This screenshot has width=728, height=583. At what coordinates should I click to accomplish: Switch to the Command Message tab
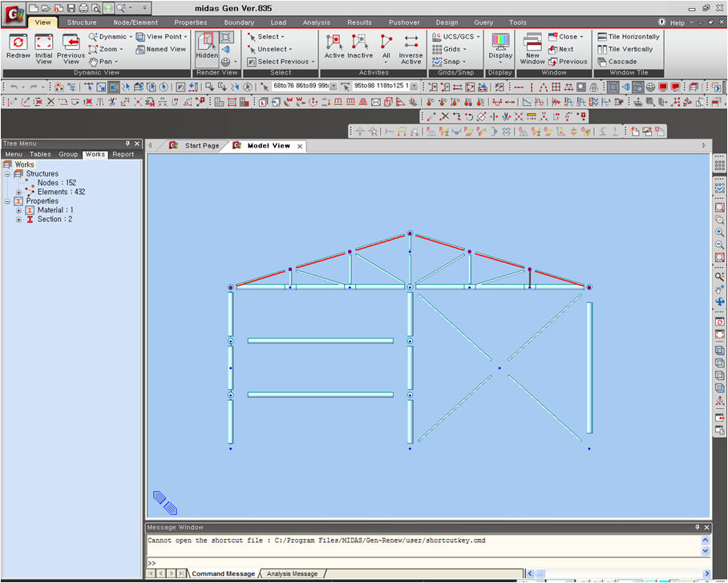pyautogui.click(x=224, y=573)
